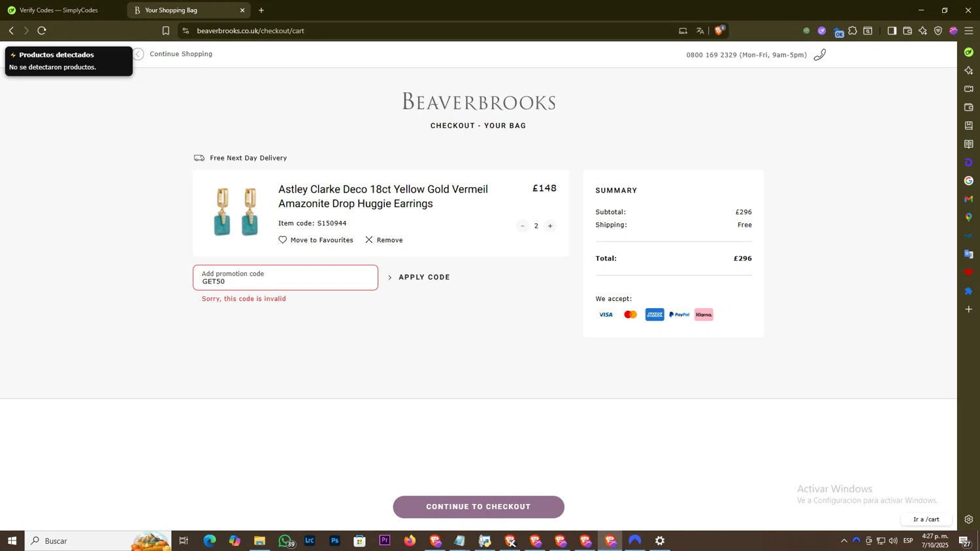The image size is (980, 551).
Task: Open the earrings product thumbnail
Action: tap(236, 212)
